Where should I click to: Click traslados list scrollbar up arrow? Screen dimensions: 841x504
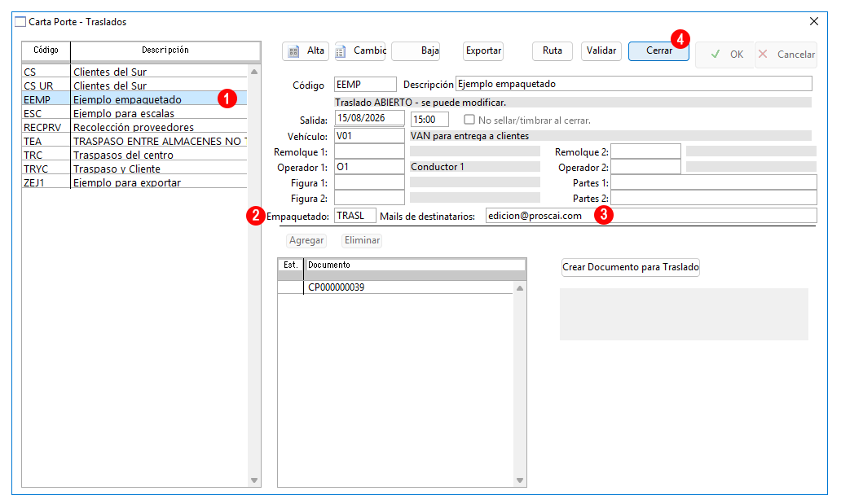(x=254, y=72)
